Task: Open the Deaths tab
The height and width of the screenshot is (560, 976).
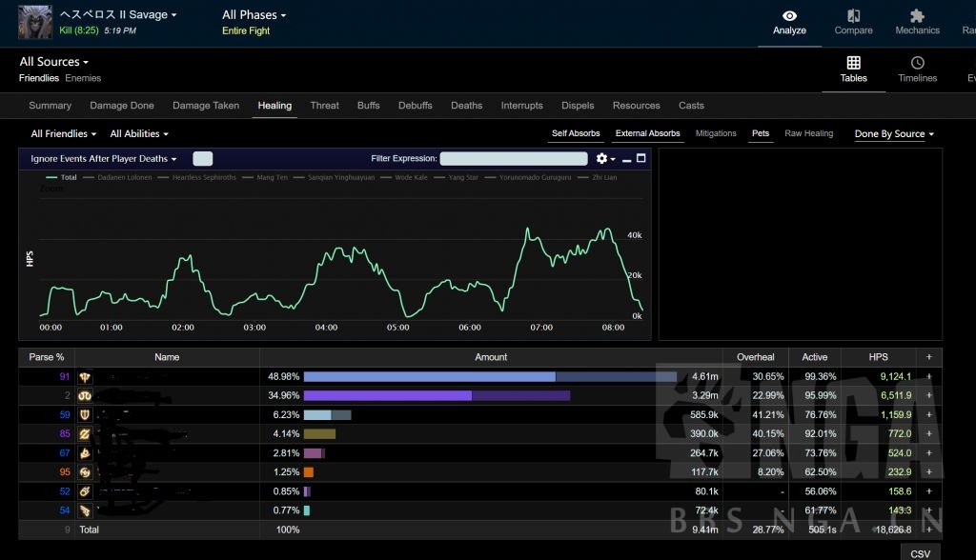Action: coord(466,106)
